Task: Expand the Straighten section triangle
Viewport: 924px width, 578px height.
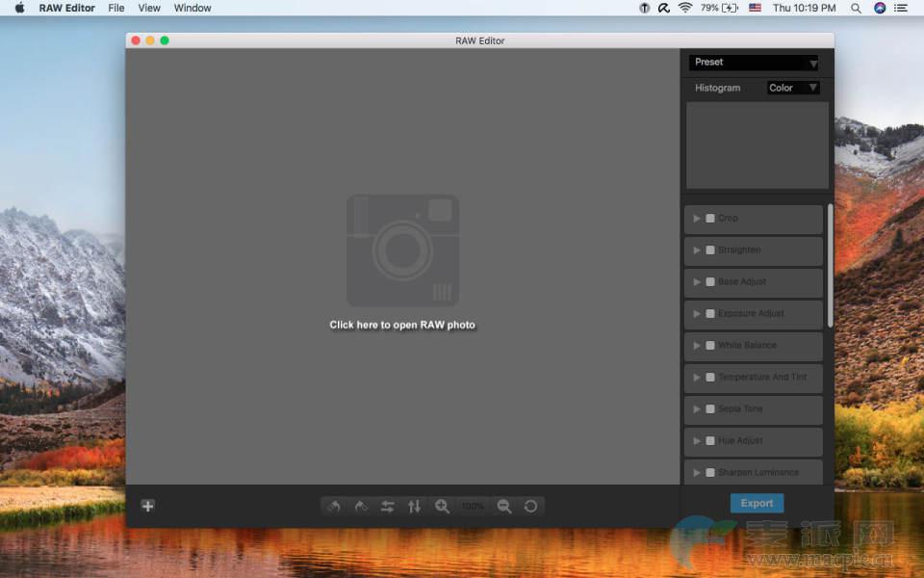Action: tap(697, 250)
